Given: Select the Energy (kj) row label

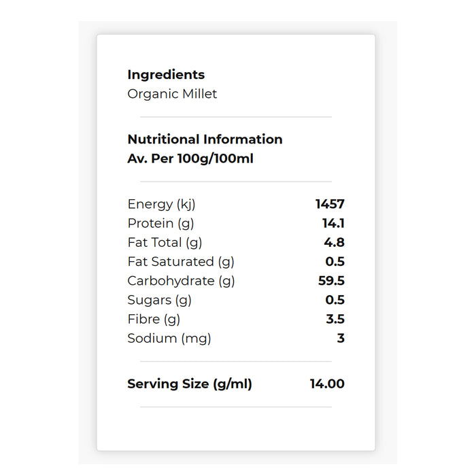Looking at the screenshot, I should tap(161, 204).
